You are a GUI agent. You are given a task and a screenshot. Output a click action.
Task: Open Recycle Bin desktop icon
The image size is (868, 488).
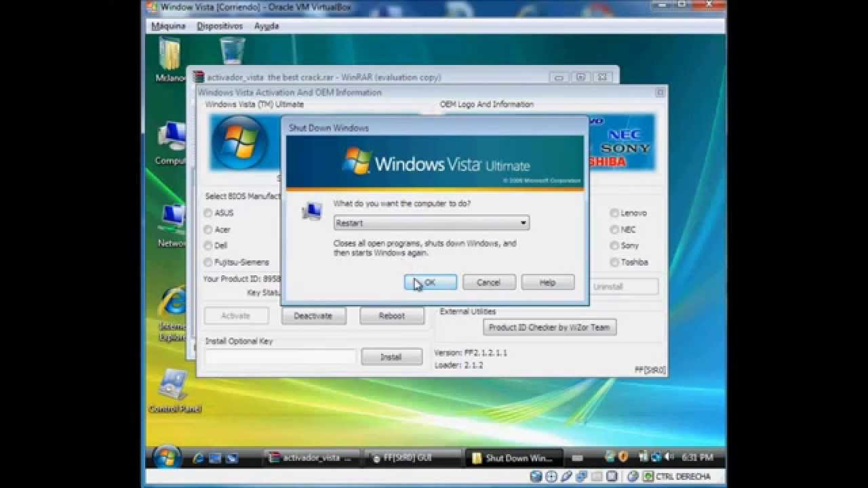[233, 52]
